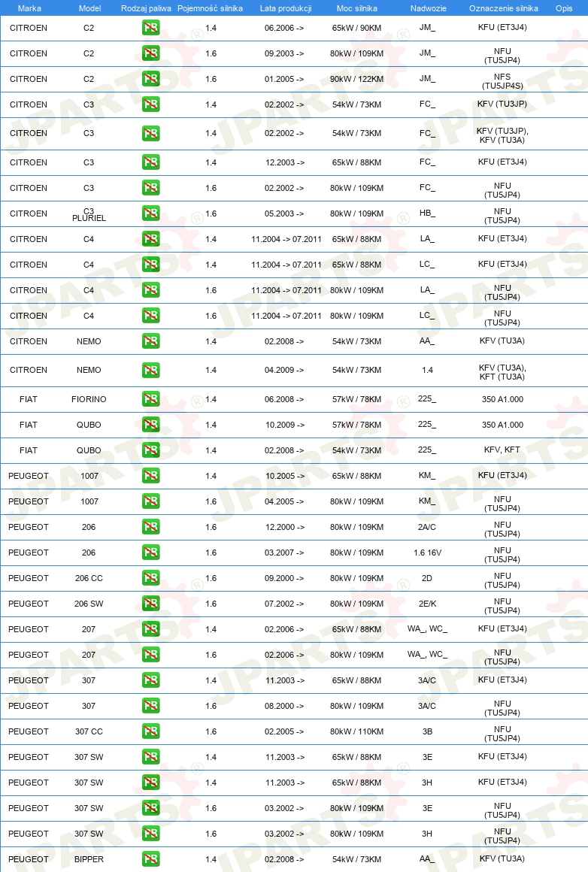Select the 'HB_' body cell
The image size is (588, 872).
click(427, 213)
